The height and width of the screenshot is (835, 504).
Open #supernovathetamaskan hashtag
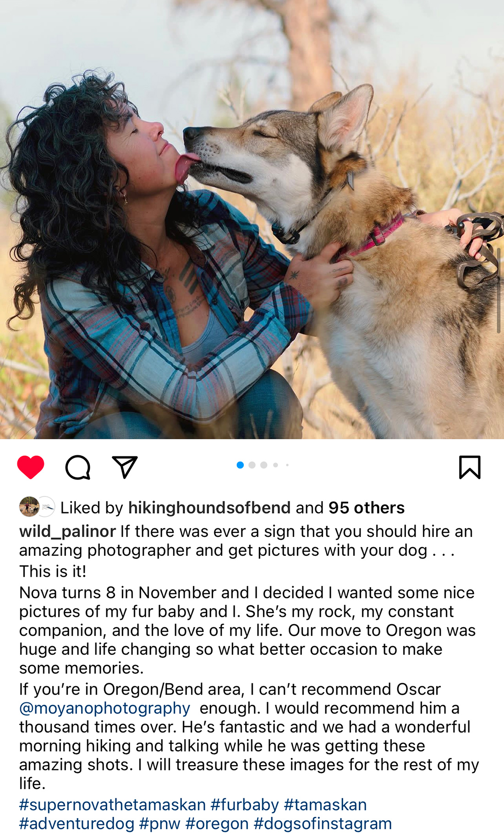tap(112, 805)
